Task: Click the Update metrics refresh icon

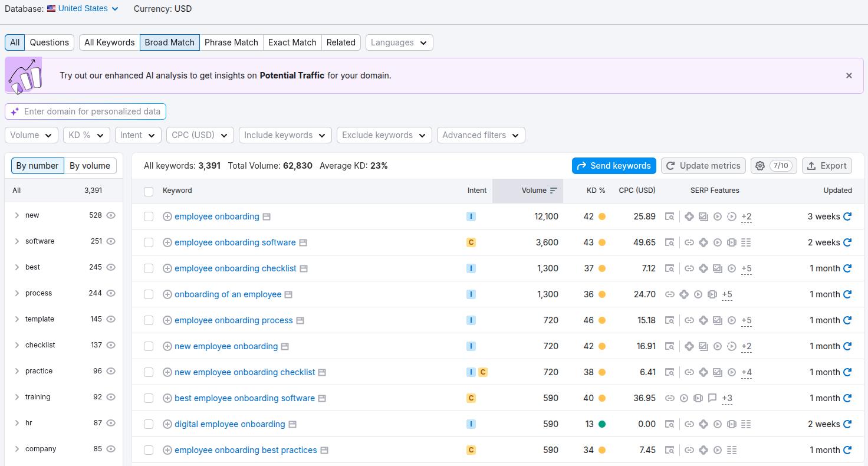Action: pyautogui.click(x=670, y=166)
